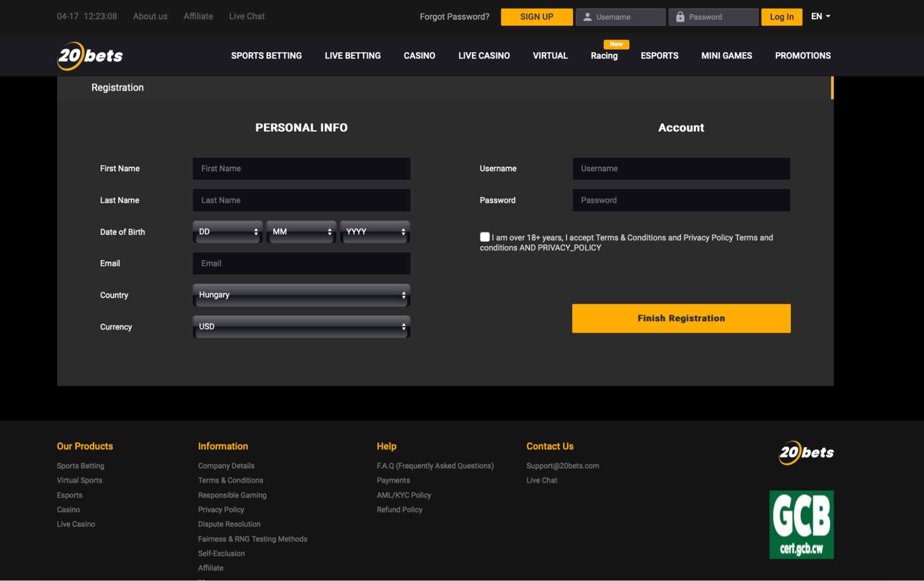Open the GCB certification badge
The width and height of the screenshot is (924, 581).
802,525
